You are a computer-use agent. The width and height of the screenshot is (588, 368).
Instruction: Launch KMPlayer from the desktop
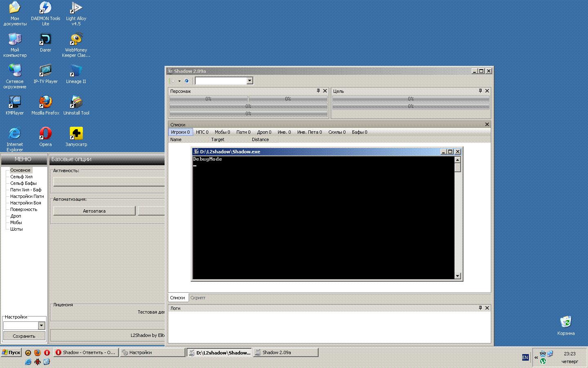click(x=15, y=105)
